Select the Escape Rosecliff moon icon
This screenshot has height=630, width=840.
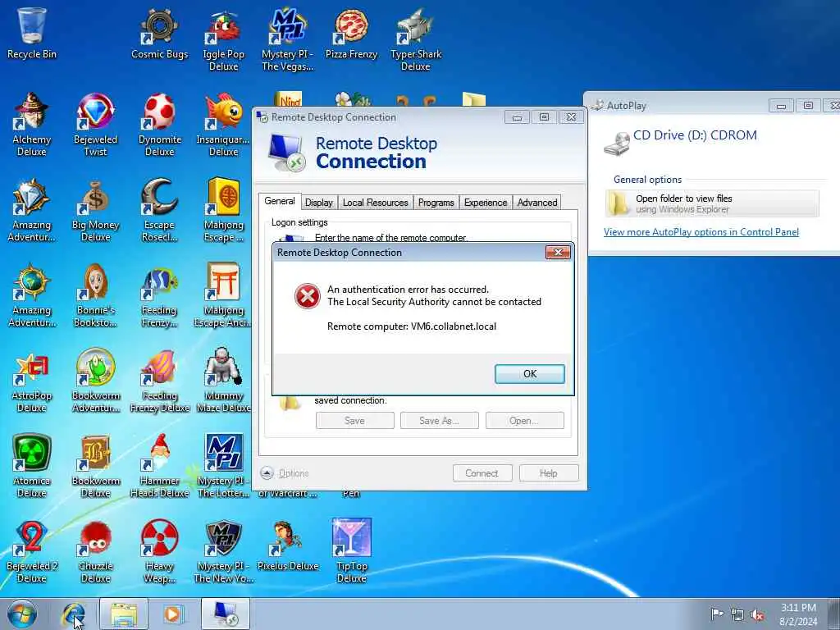(x=160, y=210)
